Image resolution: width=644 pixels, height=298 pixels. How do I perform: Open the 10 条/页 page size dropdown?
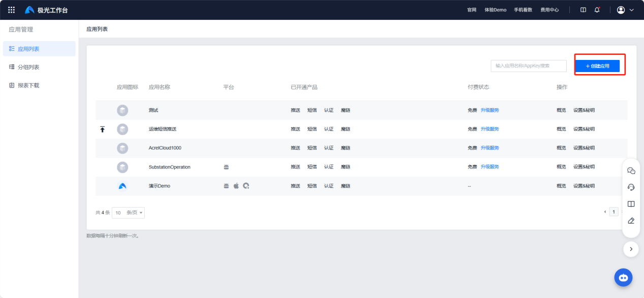[x=128, y=213]
